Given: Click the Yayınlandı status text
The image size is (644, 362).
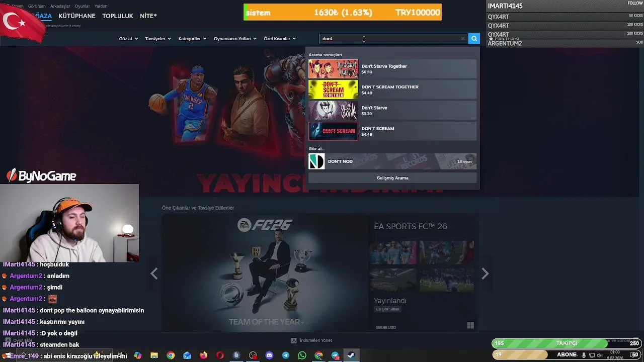Looking at the screenshot, I should tap(390, 301).
